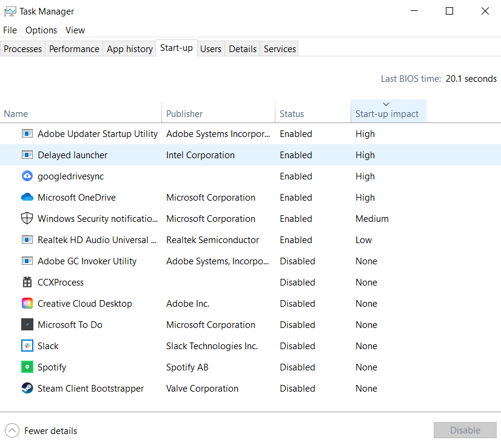Open the Options menu

[x=41, y=30]
